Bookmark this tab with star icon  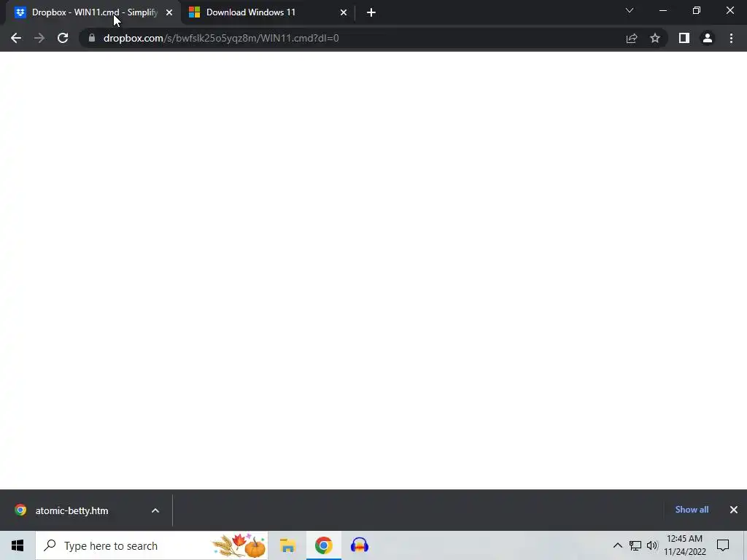click(x=655, y=38)
